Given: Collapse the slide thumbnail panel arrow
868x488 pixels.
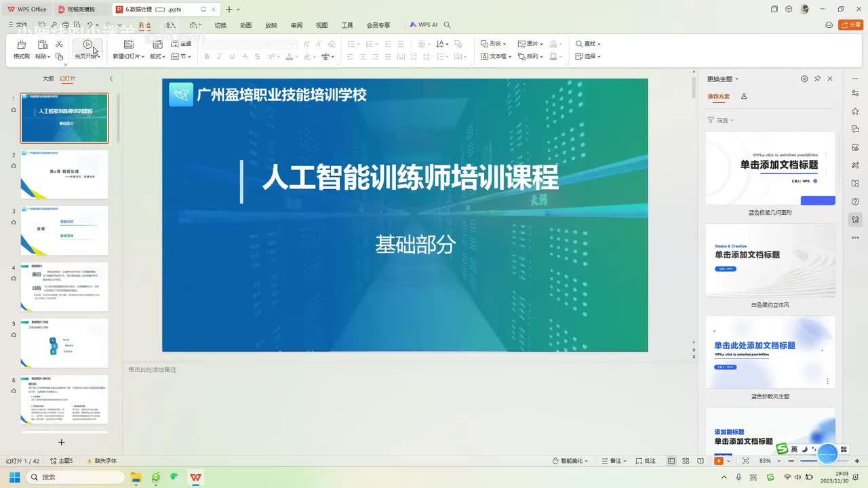Looking at the screenshot, I should [111, 79].
